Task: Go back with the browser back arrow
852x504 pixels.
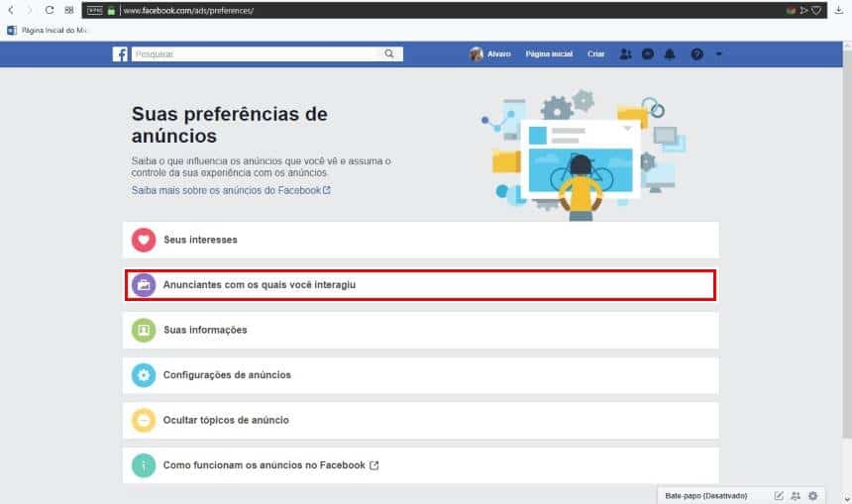Action: pyautogui.click(x=10, y=10)
